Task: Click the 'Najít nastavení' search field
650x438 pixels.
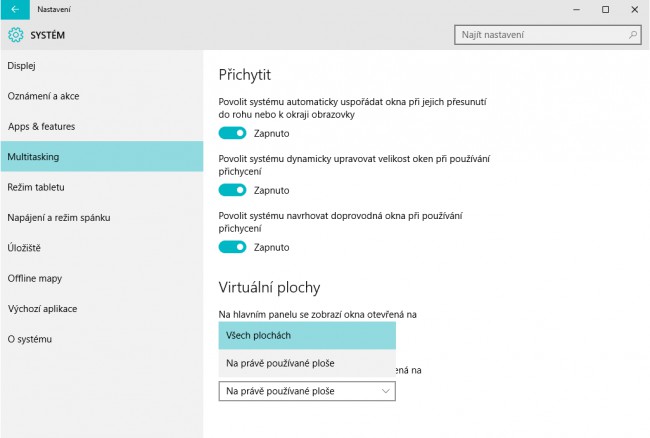Action: tap(540, 35)
